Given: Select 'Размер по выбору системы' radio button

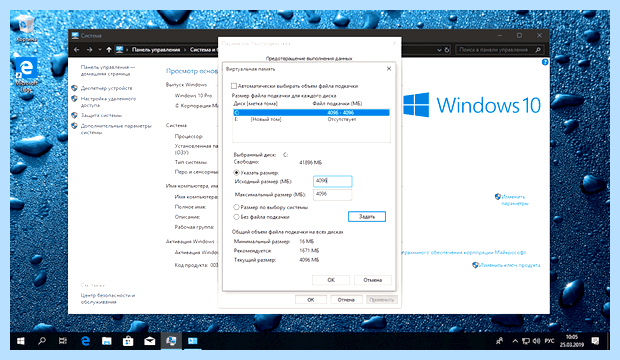Looking at the screenshot, I should coord(236,207).
